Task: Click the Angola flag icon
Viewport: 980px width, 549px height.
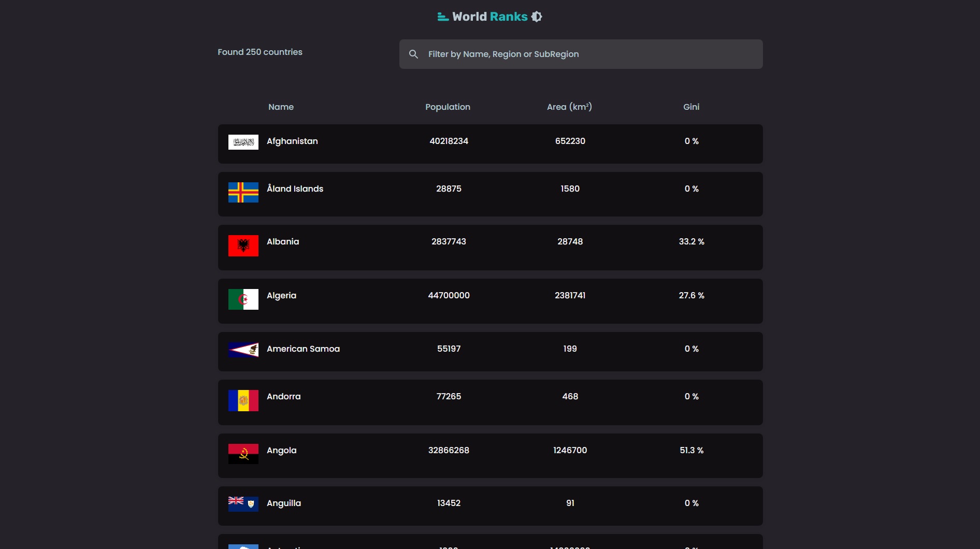Action: click(243, 454)
